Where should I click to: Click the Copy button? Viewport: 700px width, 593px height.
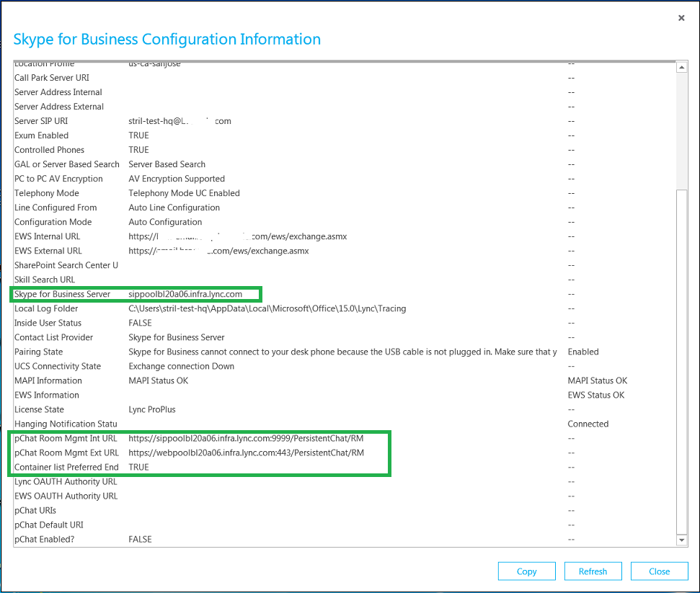tap(526, 571)
